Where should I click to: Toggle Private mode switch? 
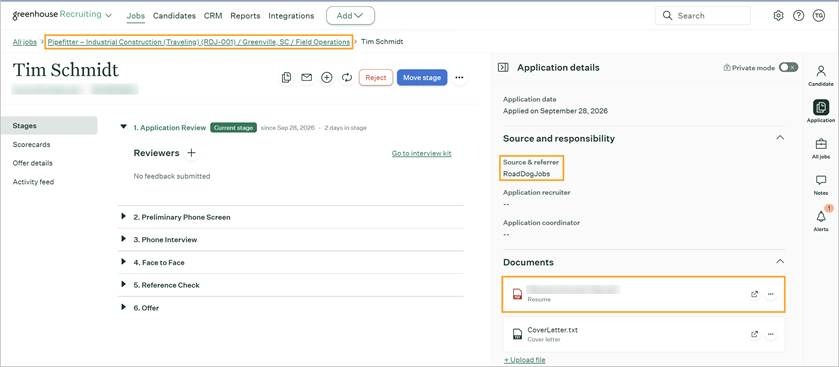(788, 67)
